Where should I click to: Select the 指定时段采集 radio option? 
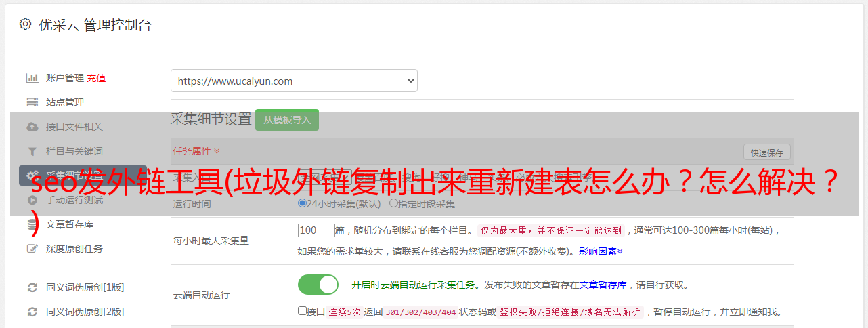[393, 203]
